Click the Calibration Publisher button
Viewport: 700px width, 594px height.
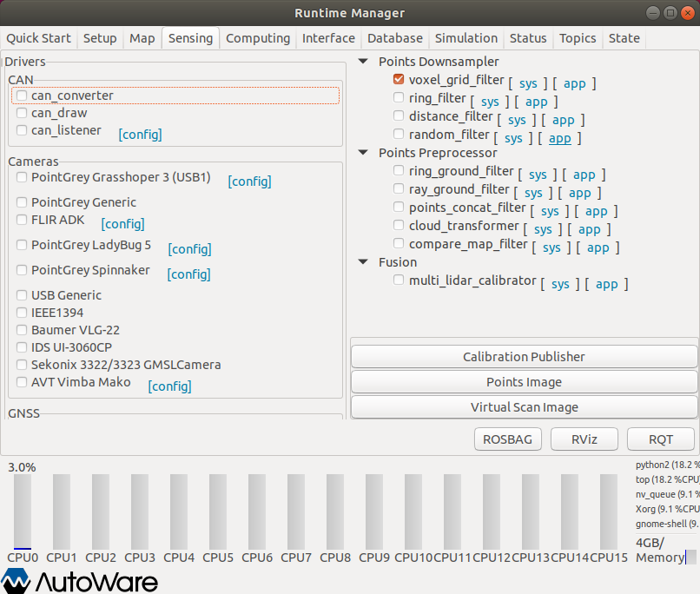click(x=524, y=357)
